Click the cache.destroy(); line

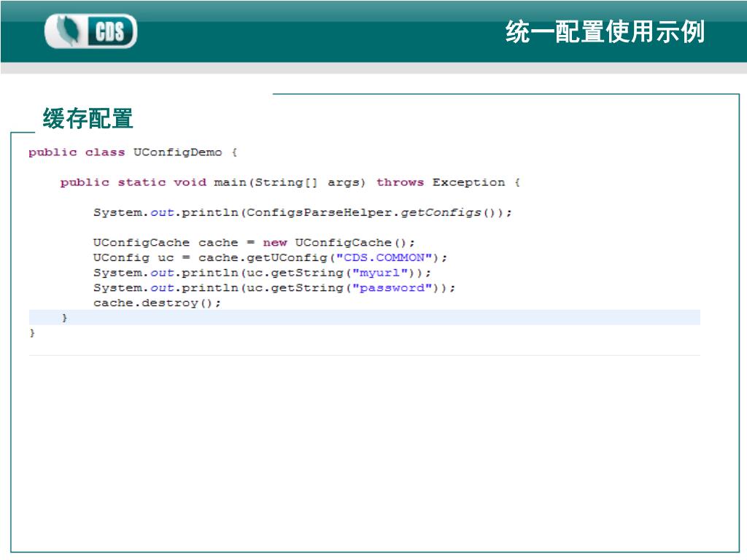coord(158,303)
